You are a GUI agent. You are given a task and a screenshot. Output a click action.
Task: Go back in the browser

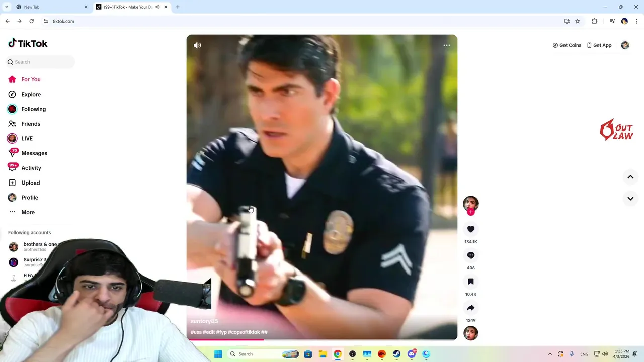[7, 21]
